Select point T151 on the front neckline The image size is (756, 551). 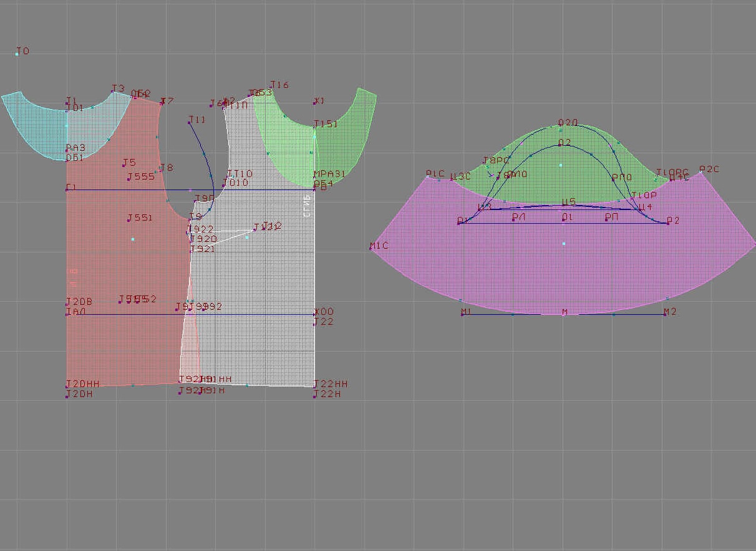pyautogui.click(x=314, y=127)
